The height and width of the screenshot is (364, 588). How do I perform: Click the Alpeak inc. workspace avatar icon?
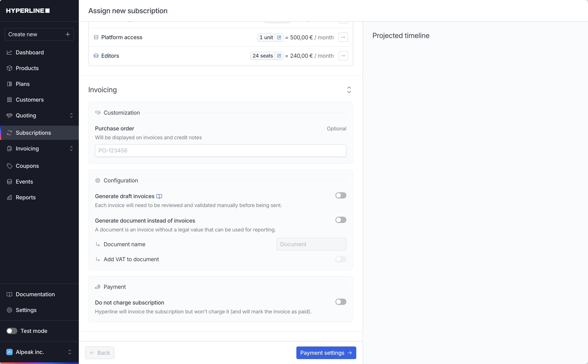tap(9, 352)
